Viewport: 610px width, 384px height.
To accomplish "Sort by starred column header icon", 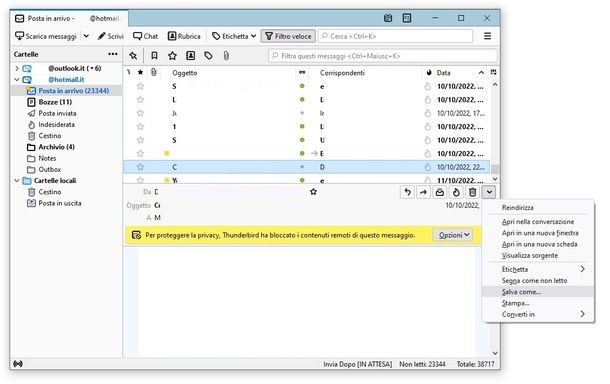I will [140, 73].
